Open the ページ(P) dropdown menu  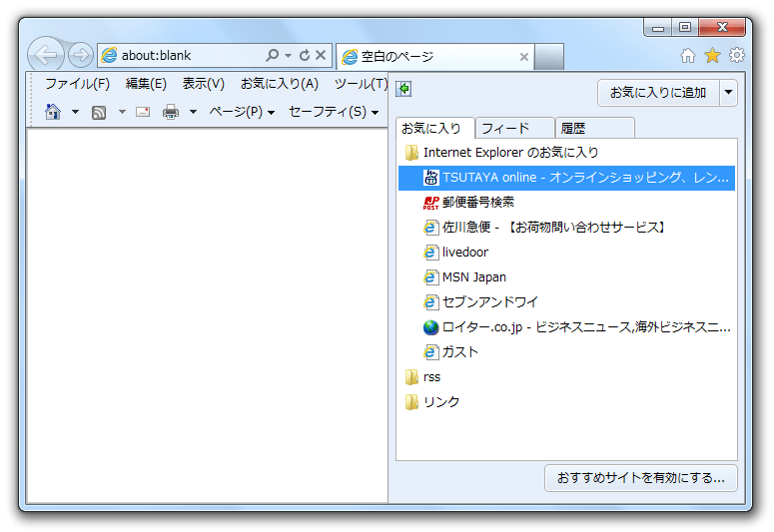click(242, 112)
